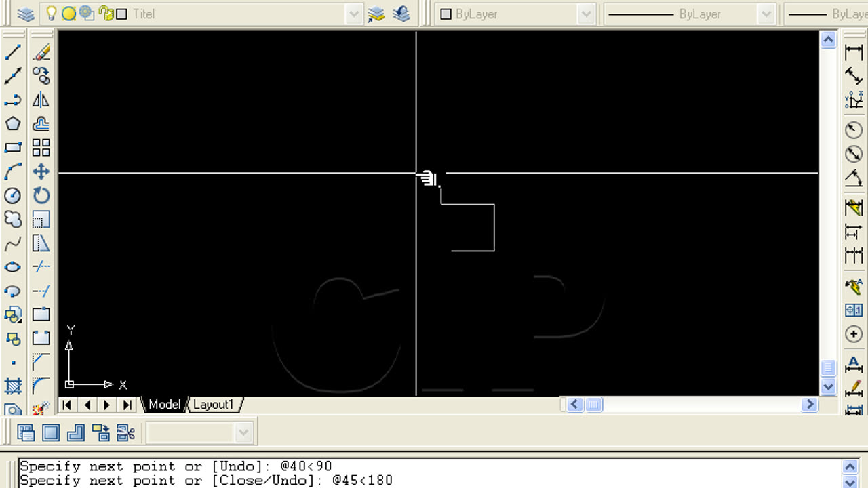Open the Layer Properties Manager
The width and height of the screenshot is (868, 488).
click(x=25, y=14)
